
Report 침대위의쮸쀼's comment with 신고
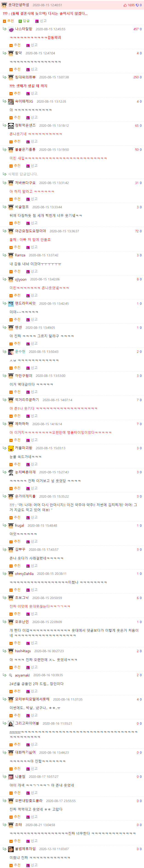click(32, 93)
